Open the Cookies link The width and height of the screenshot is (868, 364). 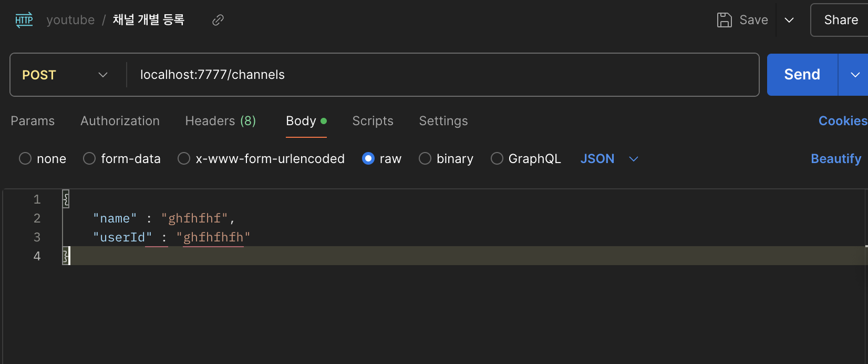(842, 121)
